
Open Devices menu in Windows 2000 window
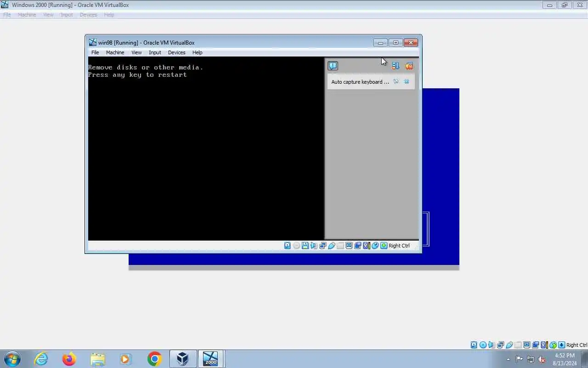point(88,15)
